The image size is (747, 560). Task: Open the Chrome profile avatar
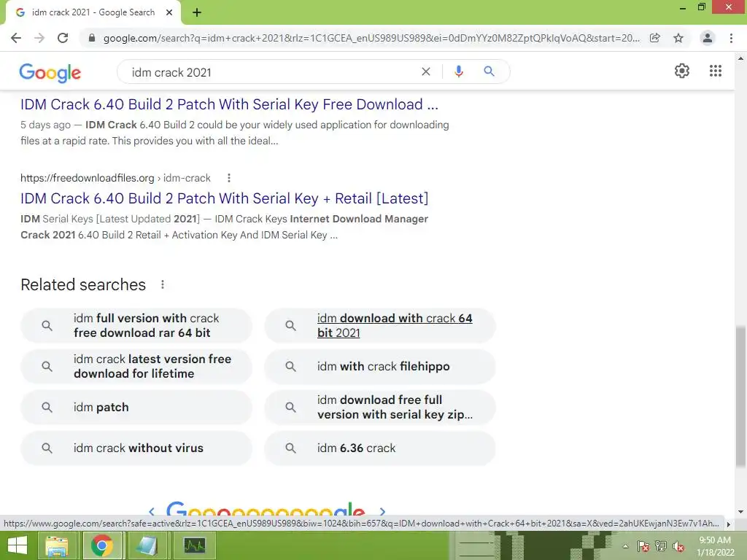[x=708, y=38]
